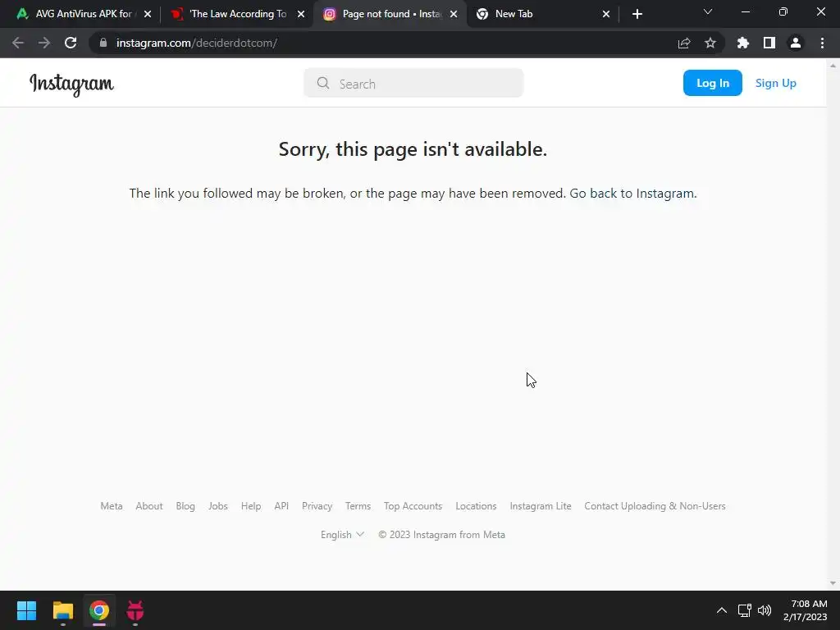Expand the English language dropdown

coord(342,535)
